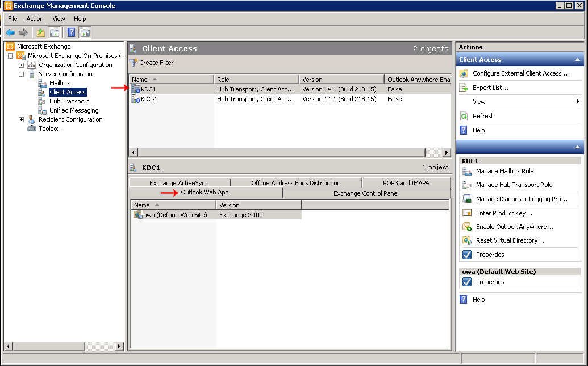Viewport: 588px width, 366px height.
Task: Click the Create Filter link
Action: coord(156,63)
